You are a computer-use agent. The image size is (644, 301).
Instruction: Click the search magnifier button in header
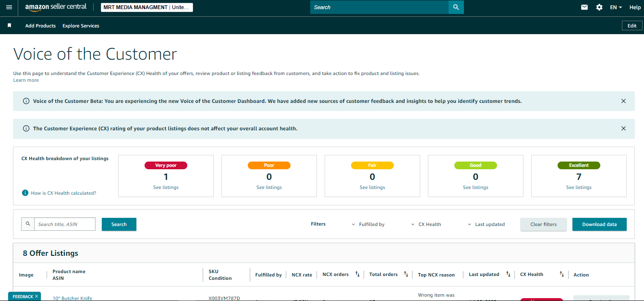click(456, 7)
